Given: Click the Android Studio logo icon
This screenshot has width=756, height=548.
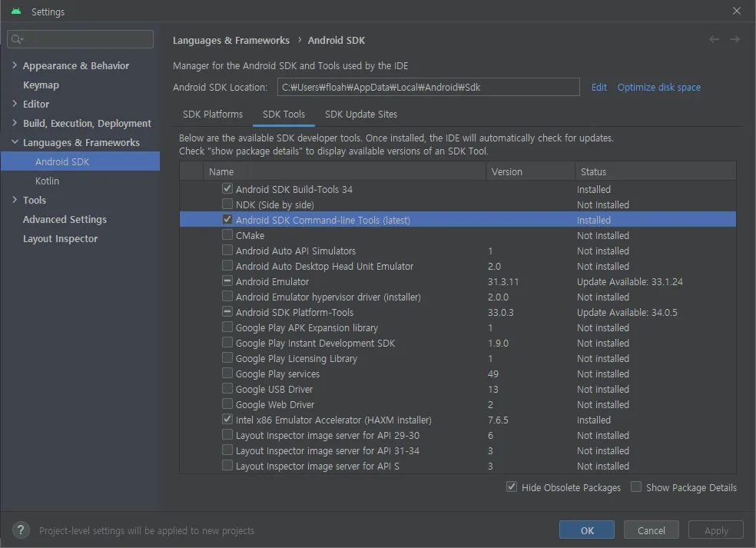Looking at the screenshot, I should [x=16, y=12].
